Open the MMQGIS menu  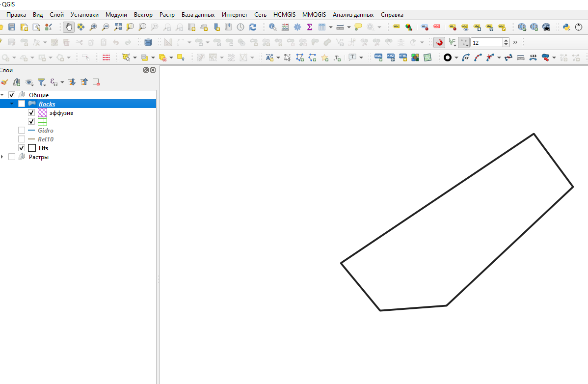click(x=314, y=15)
